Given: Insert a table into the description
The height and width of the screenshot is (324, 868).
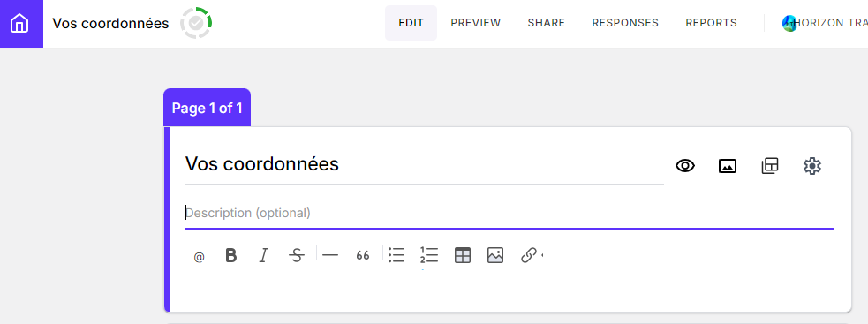Looking at the screenshot, I should 462,255.
